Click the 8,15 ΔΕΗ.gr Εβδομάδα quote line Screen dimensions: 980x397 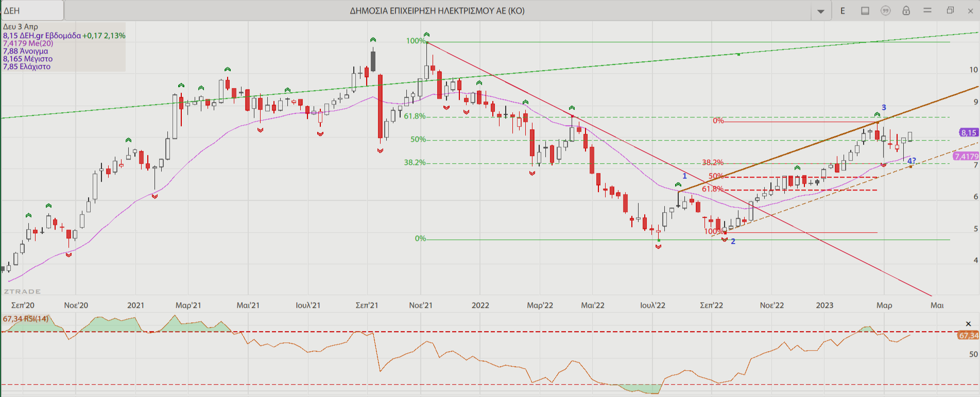[x=64, y=36]
